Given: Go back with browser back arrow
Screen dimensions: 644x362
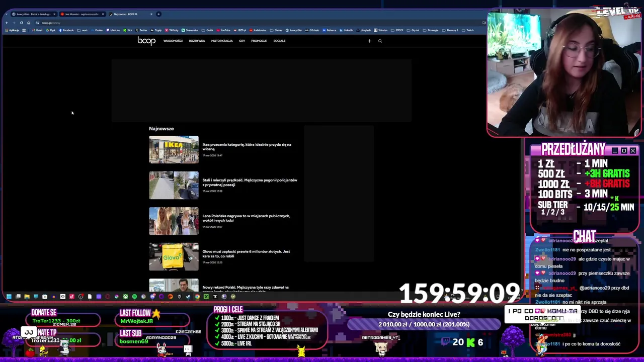Looking at the screenshot, I should [7, 23].
